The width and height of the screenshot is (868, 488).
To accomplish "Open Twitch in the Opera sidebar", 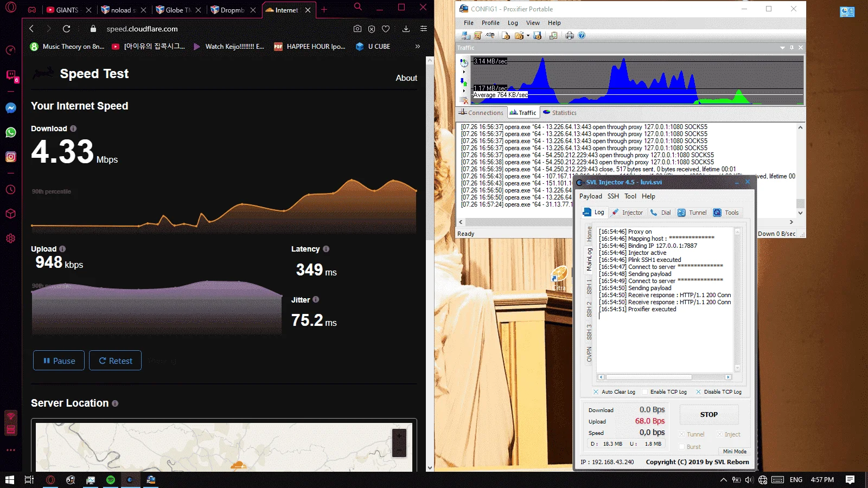I will click(x=10, y=75).
